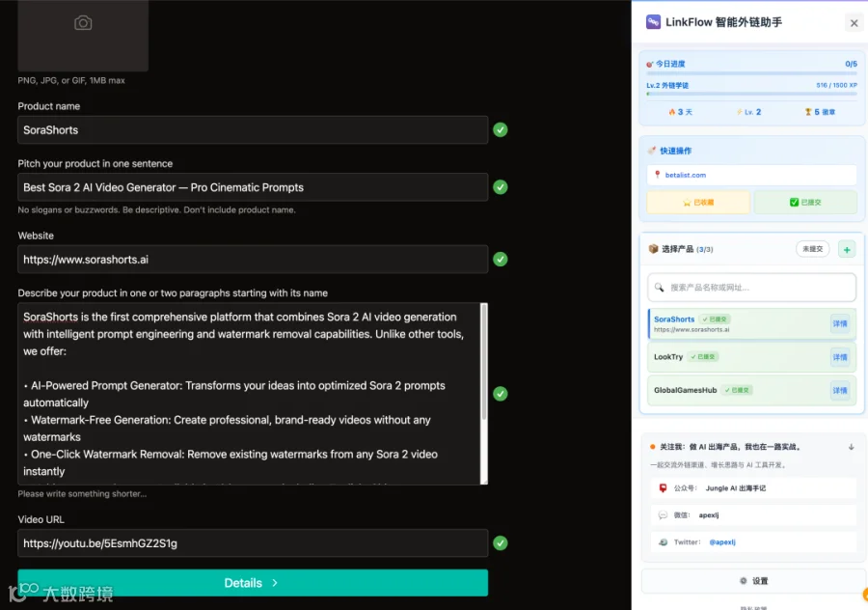
Task: Click the camera upload image placeholder
Action: tap(83, 35)
